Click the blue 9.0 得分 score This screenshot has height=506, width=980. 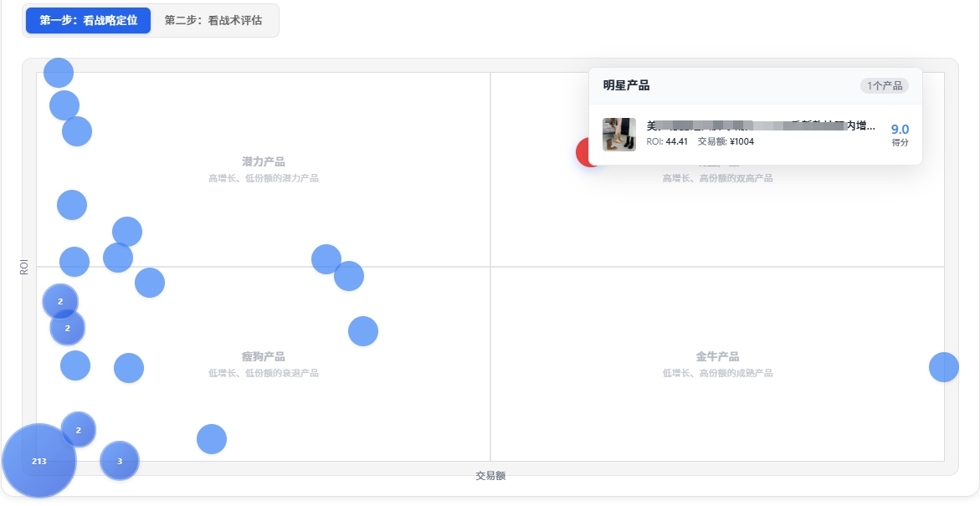(900, 129)
